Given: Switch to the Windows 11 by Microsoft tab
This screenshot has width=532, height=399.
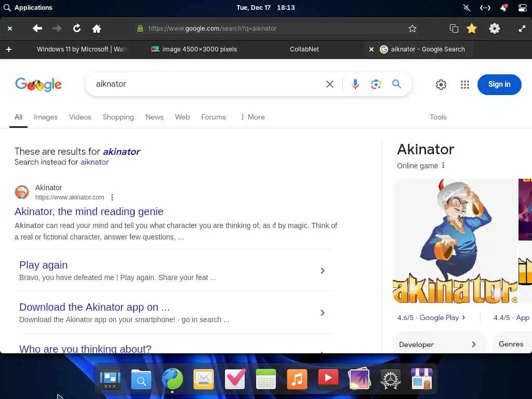Looking at the screenshot, I should click(81, 49).
